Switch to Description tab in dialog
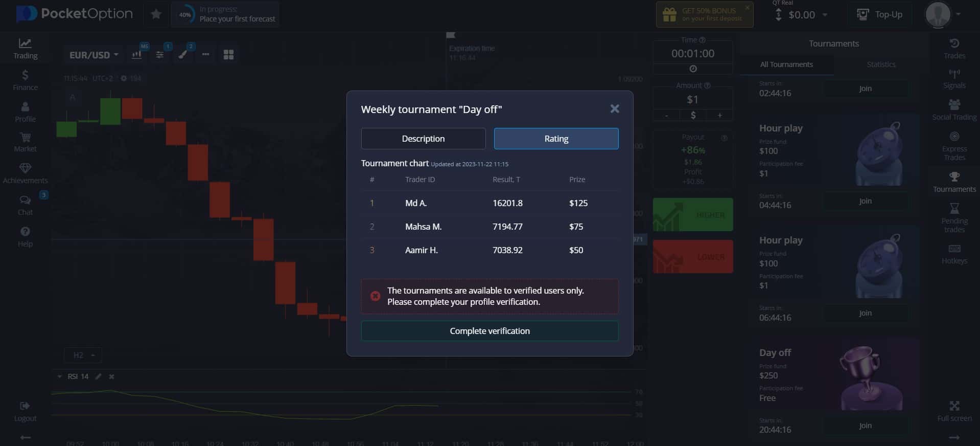Image resolution: width=980 pixels, height=446 pixels. coord(423,139)
